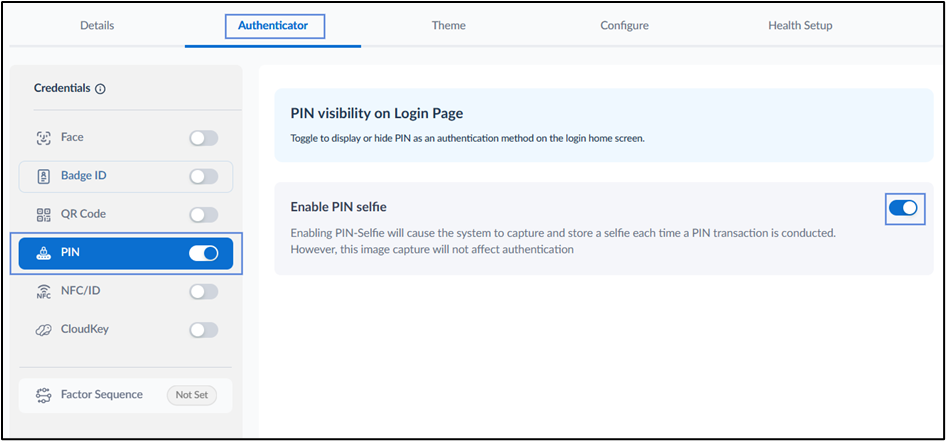Click the Factor Sequence icon
This screenshot has height=441, width=946.
[x=43, y=395]
